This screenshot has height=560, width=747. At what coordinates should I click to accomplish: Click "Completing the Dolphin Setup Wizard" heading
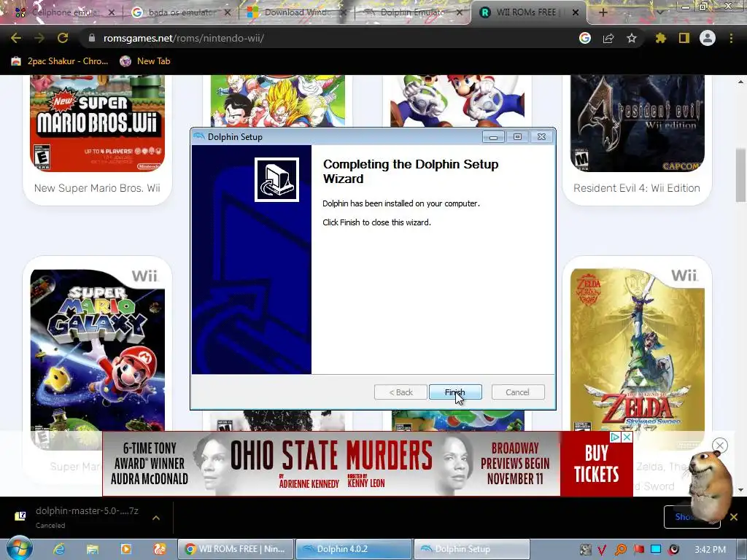(x=411, y=171)
